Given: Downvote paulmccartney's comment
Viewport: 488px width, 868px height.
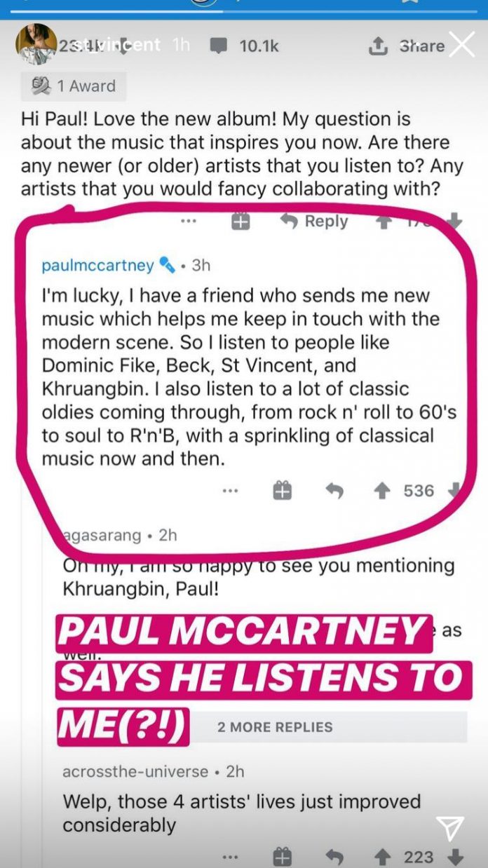Looking at the screenshot, I should 453,491.
